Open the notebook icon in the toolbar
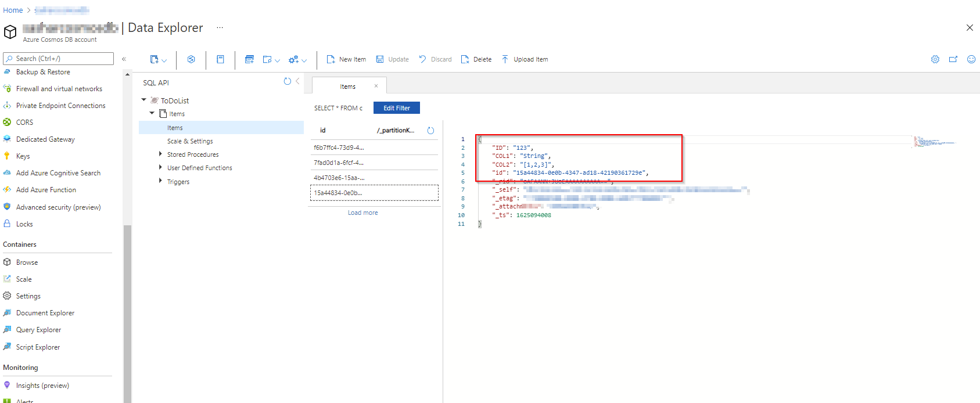Screen dimensions: 980x403 [x=220, y=59]
